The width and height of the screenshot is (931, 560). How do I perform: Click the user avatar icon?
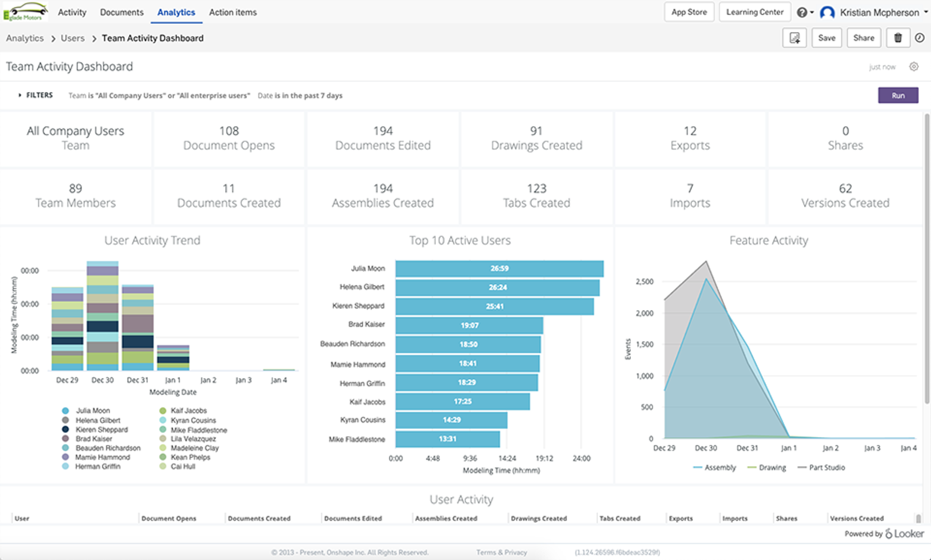(827, 12)
